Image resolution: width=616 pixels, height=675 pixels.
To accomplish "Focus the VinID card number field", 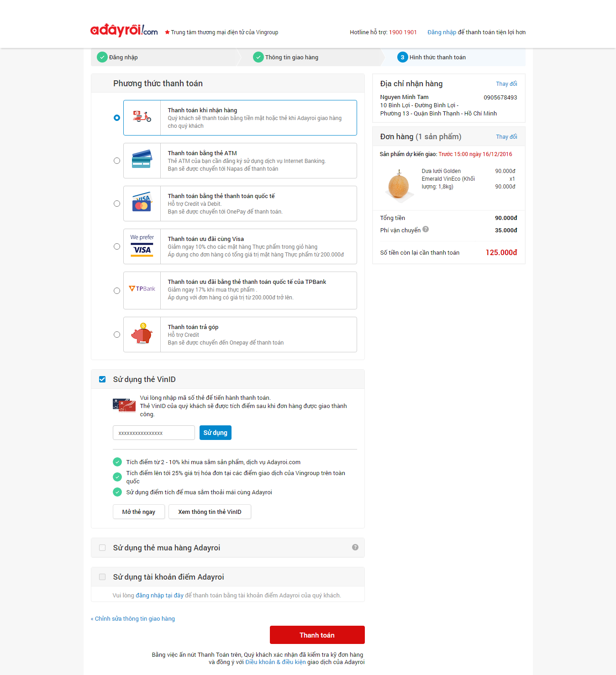I will 153,433.
